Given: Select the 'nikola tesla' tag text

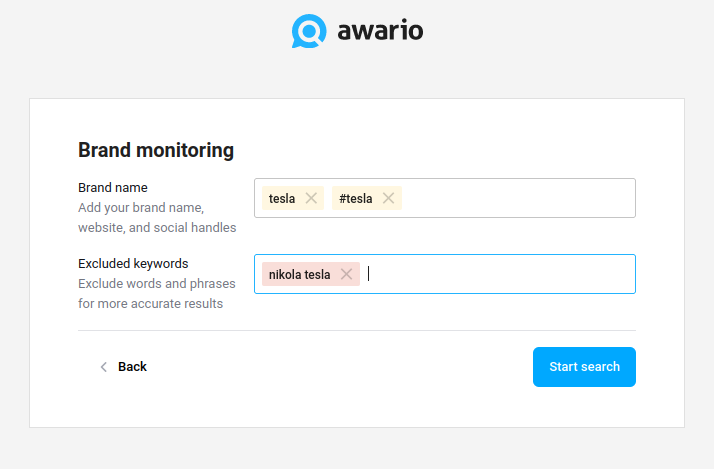Looking at the screenshot, I should [300, 275].
